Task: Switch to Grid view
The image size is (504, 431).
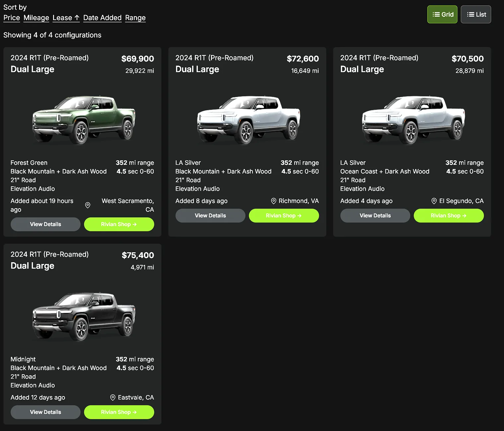Action: pyautogui.click(x=442, y=15)
